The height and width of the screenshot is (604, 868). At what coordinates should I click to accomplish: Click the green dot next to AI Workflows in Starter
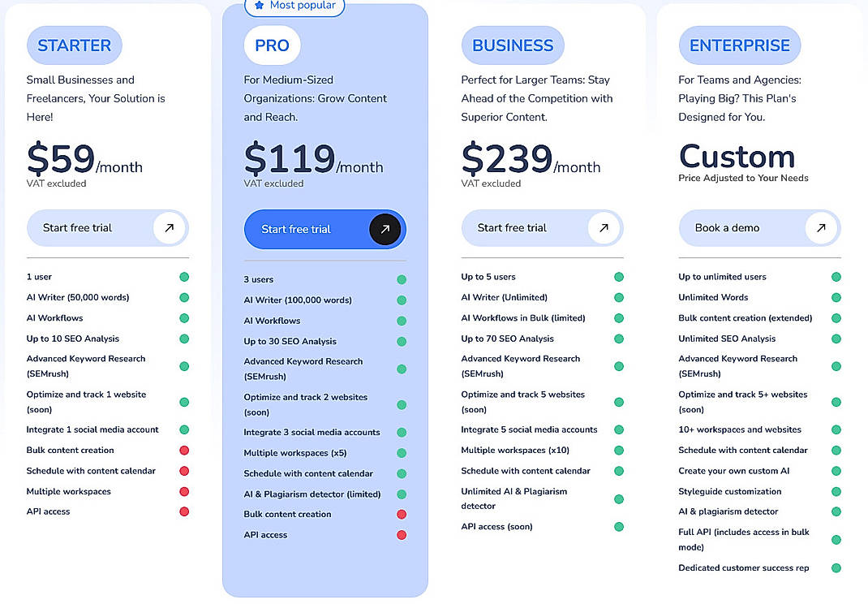coord(184,317)
